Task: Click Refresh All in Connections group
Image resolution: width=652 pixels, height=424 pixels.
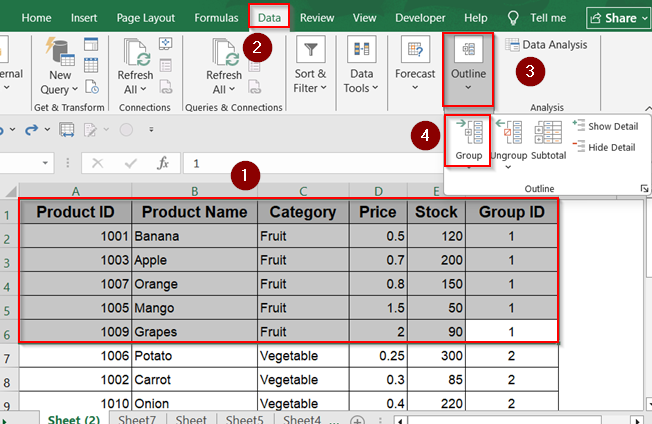Action: point(135,67)
